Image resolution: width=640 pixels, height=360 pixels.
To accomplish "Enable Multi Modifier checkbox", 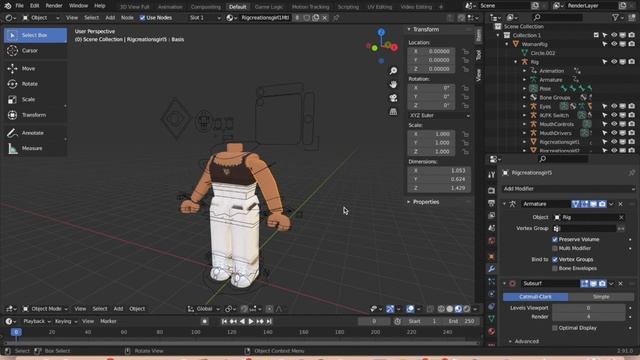I will point(555,248).
